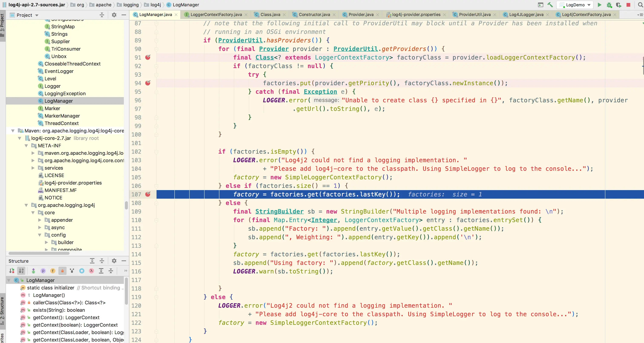The image size is (644, 343).
Task: Open Structure panel settings gear
Action: pos(114,261)
